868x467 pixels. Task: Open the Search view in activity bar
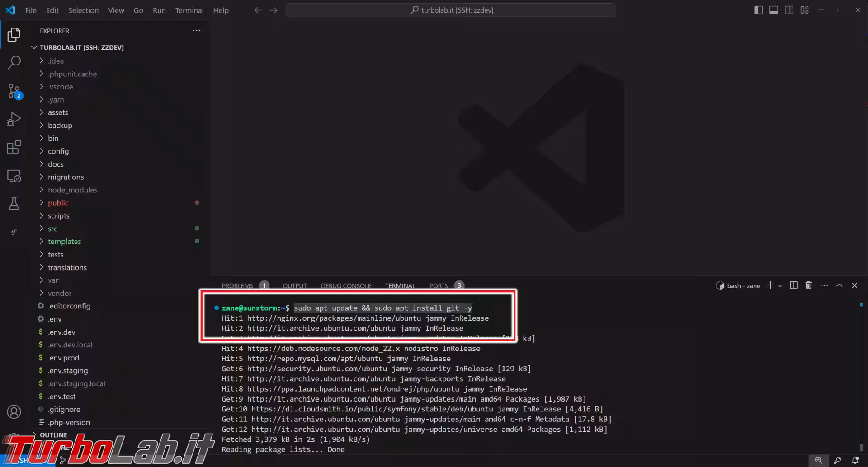click(14, 63)
